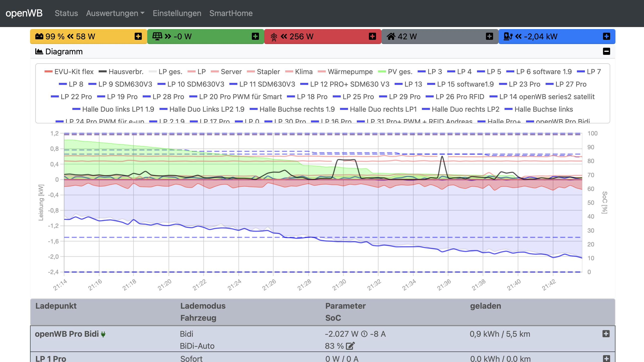Screen dimensions: 644x362
Task: Click the green plug icon beside openWB Pro Bidi
Action: 103,334
